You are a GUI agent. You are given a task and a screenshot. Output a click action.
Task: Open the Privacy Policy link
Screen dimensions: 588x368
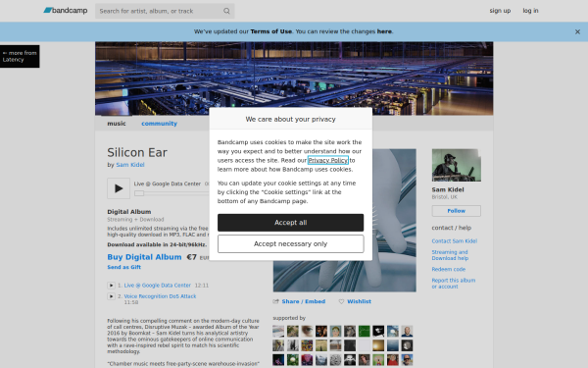328,160
